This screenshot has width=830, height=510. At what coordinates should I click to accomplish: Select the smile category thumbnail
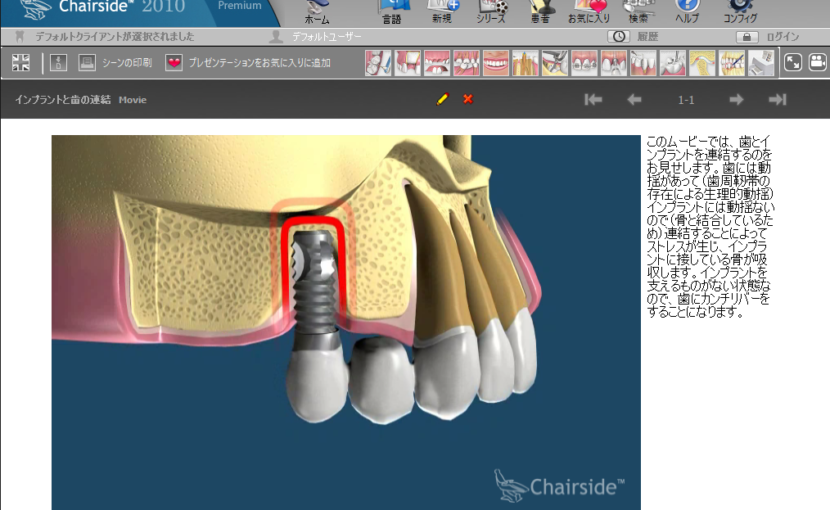click(496, 64)
